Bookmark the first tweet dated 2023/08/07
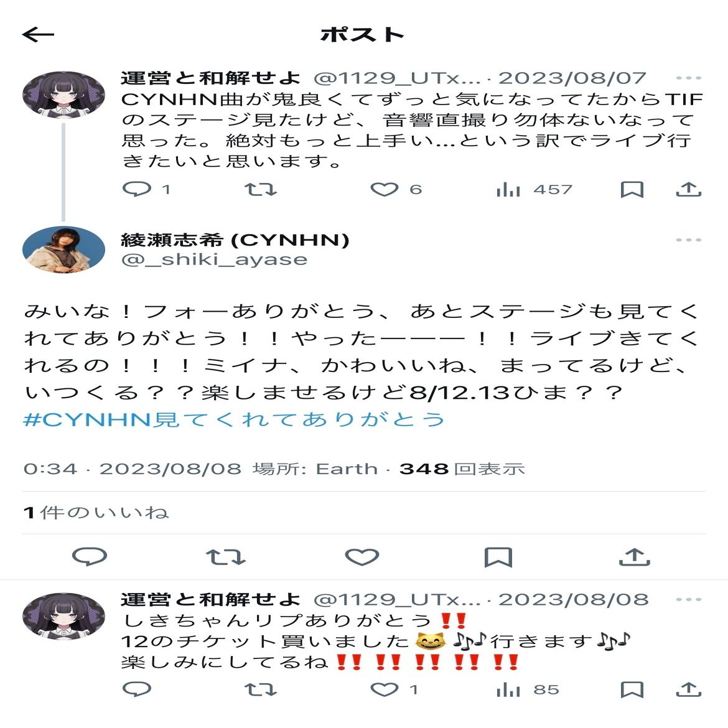The width and height of the screenshot is (728, 728). 632,189
